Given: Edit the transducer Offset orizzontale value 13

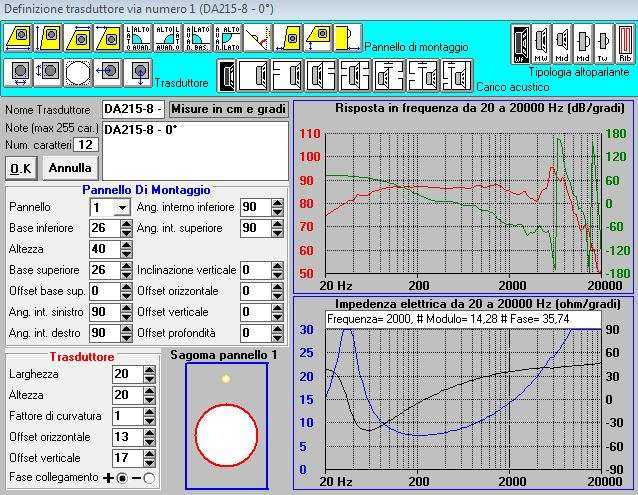Looking at the screenshot, I should point(128,437).
